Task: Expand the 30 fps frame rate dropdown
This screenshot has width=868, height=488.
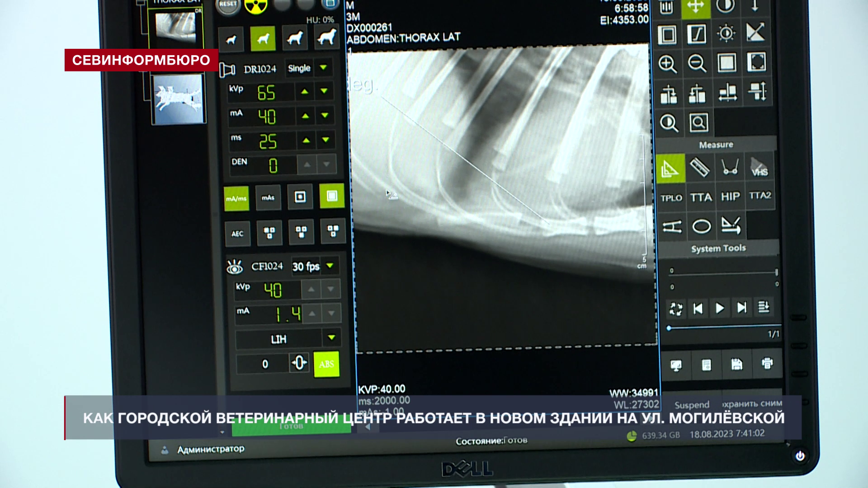Action: pyautogui.click(x=330, y=266)
